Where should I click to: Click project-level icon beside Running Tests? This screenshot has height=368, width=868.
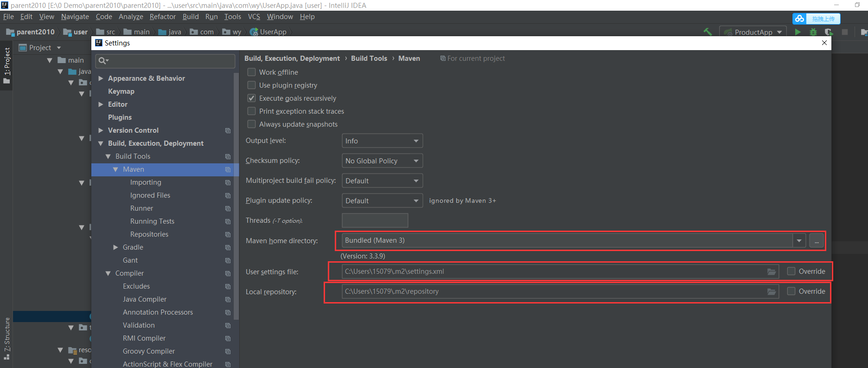(x=228, y=221)
